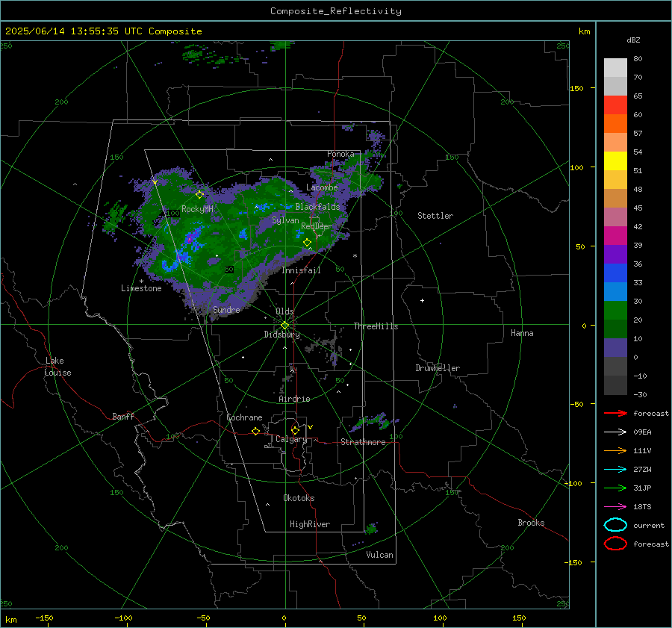672x628 pixels.
Task: Click the yellow diamond marker below RedDeer
Action: coord(307,243)
